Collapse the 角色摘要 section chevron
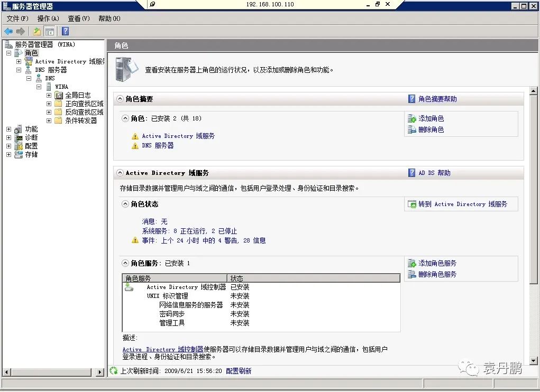Image resolution: width=540 pixels, height=392 pixels. (120, 99)
